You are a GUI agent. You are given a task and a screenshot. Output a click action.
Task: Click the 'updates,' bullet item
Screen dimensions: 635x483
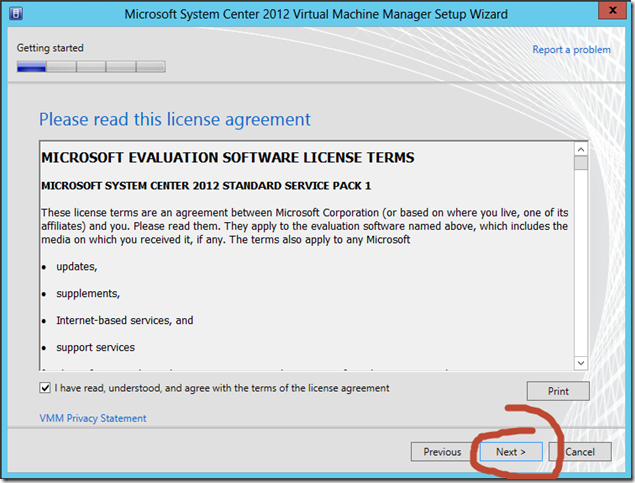[x=77, y=267]
